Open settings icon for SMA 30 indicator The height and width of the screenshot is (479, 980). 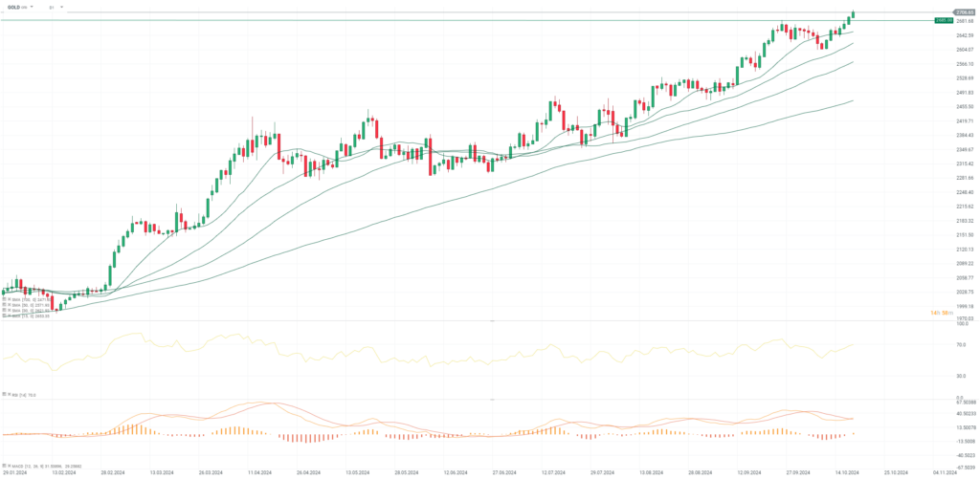(x=5, y=311)
